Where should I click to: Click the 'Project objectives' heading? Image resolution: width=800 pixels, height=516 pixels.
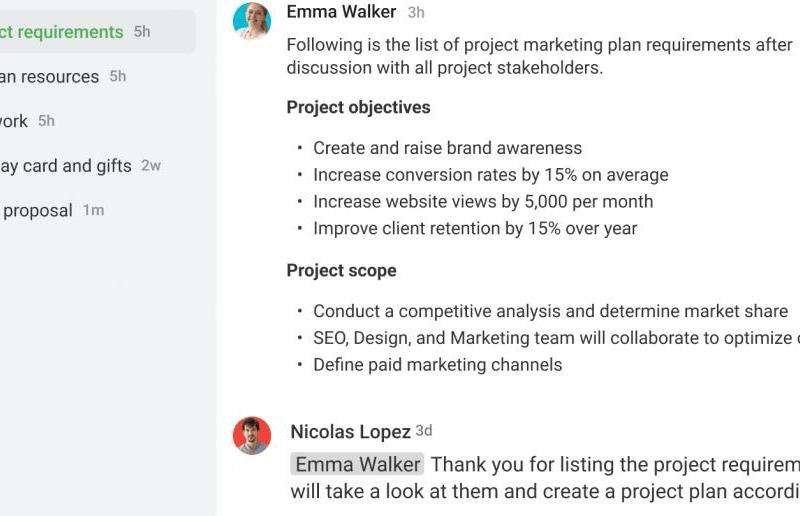click(359, 107)
